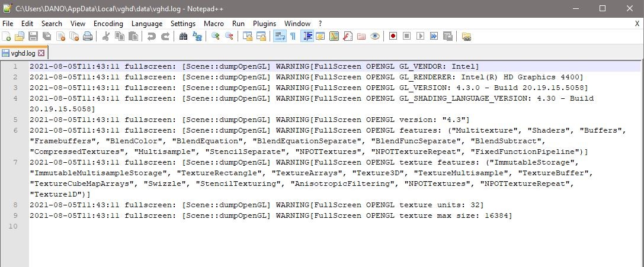Click the Undo arrow icon
This screenshot has width=644, height=267.
[152, 37]
